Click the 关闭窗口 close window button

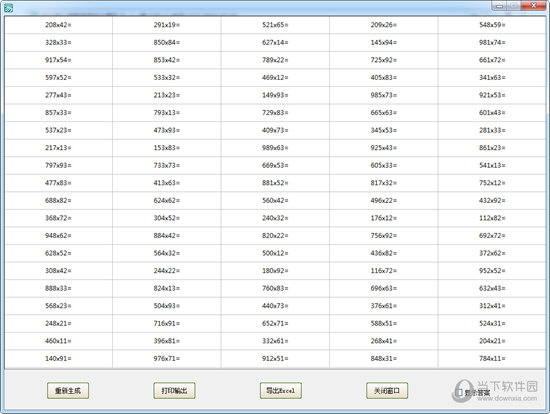[x=387, y=390]
